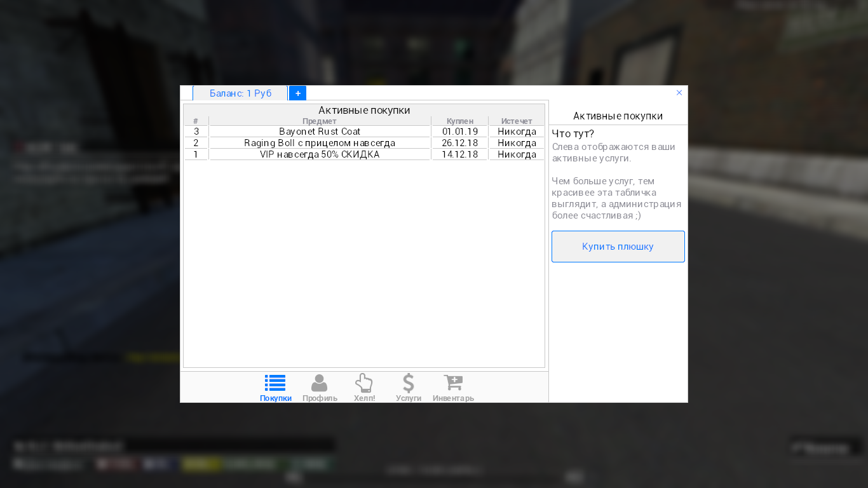Sort by the Куплен column header

[x=459, y=121]
